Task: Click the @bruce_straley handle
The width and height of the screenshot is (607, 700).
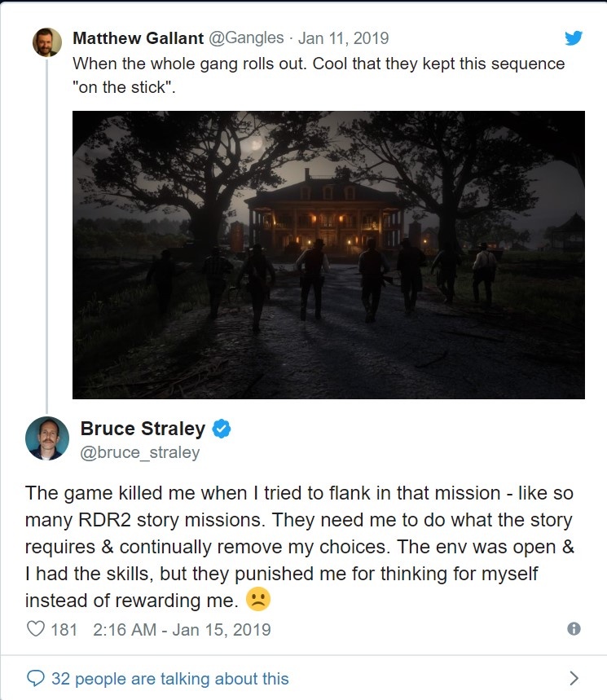Action: [x=140, y=452]
